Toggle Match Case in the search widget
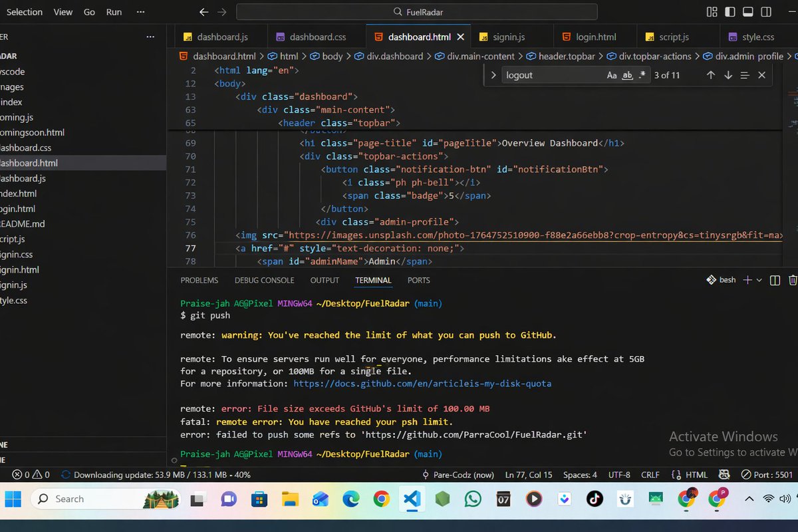Viewport: 798px width, 532px height. click(612, 75)
